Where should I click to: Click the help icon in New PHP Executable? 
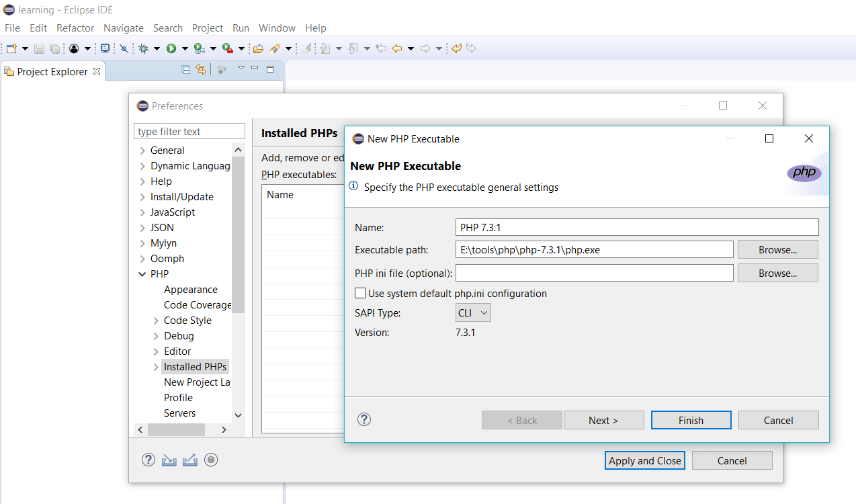point(364,419)
